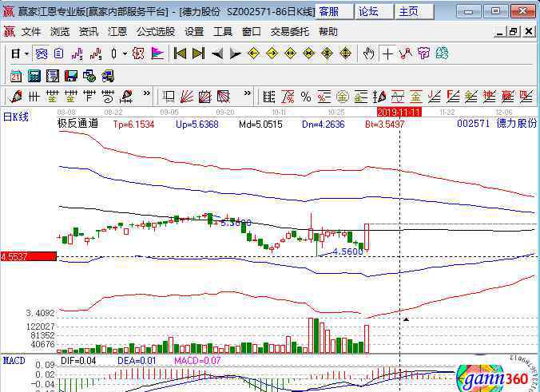Click the MACD=0.07 readout
The width and height of the screenshot is (540, 392).
point(197,361)
